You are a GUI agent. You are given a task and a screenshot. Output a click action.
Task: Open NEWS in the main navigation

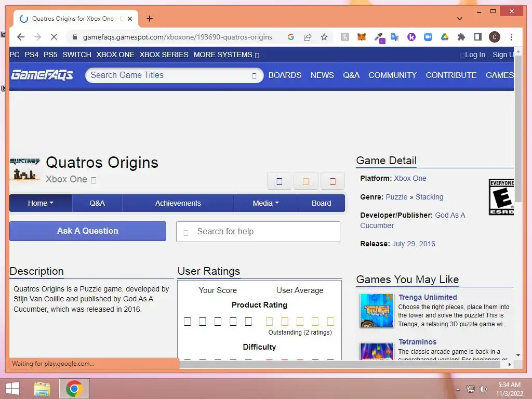(322, 75)
